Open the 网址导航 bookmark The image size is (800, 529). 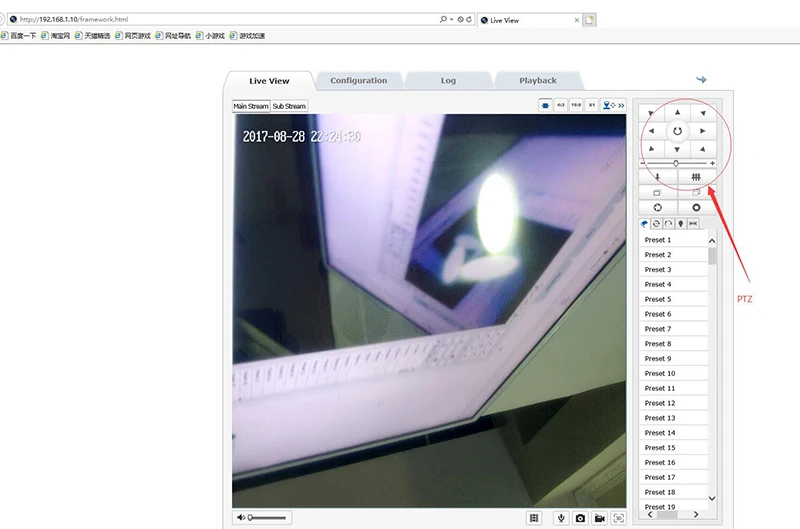click(173, 36)
